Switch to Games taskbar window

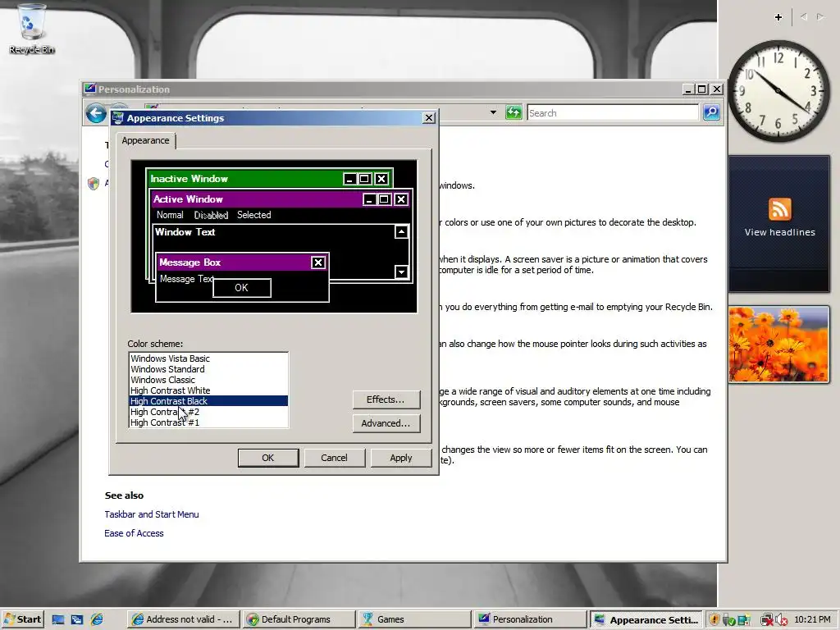414,619
